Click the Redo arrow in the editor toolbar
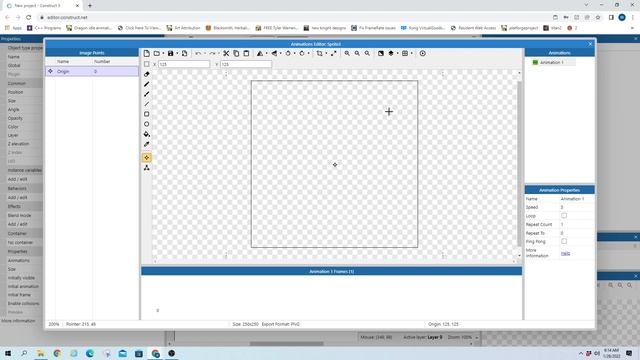640x360 pixels. coord(212,53)
